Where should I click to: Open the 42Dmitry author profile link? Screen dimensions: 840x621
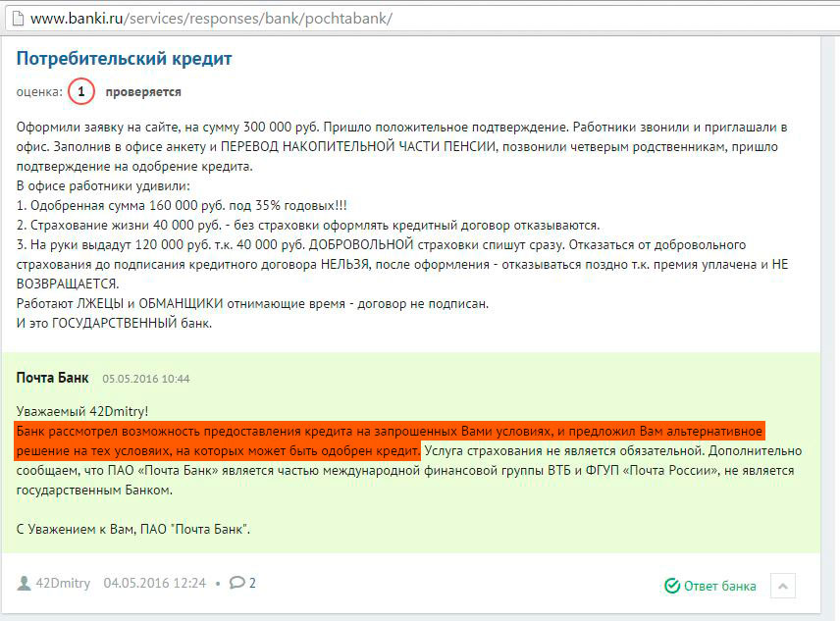(63, 583)
